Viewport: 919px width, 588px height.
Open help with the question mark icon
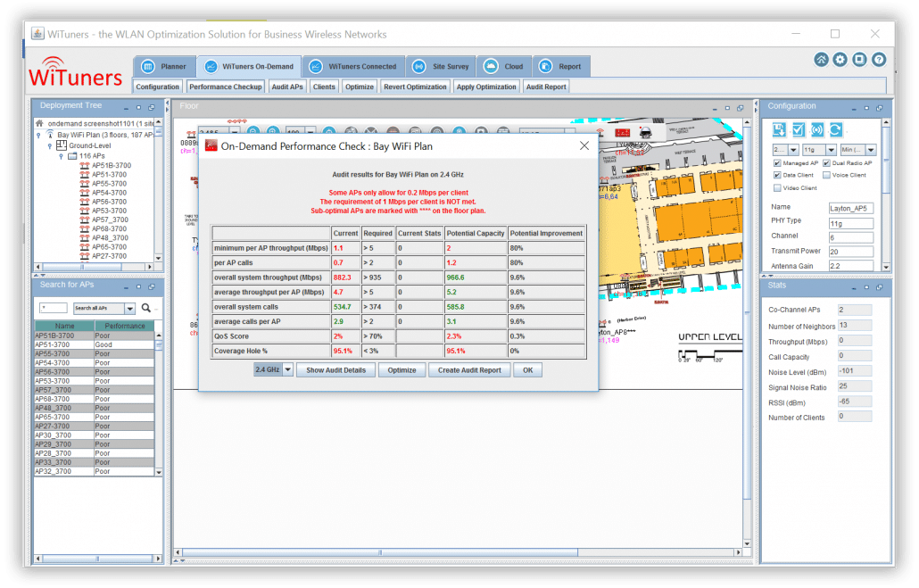pyautogui.click(x=879, y=60)
